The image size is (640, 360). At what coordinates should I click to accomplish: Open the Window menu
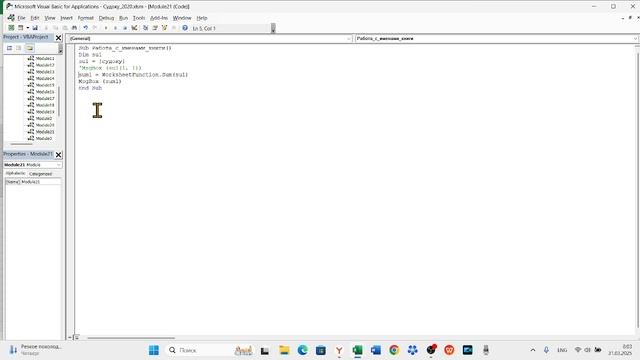(182, 18)
